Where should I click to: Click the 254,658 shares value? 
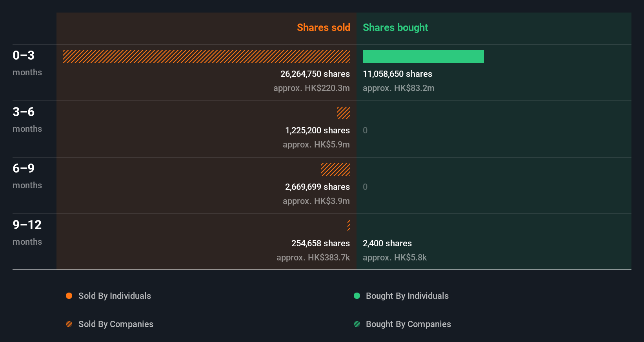pos(320,243)
